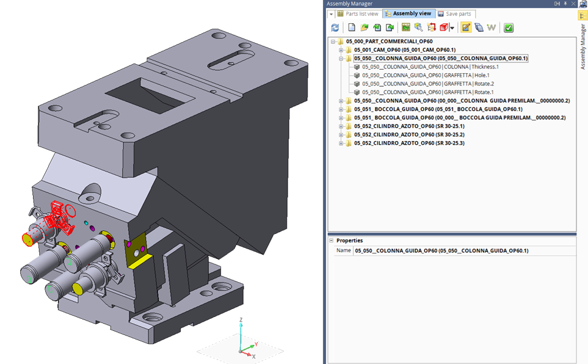Collapse the 05_000_PART_COMMERCIALI_OP60 root node

pyautogui.click(x=333, y=42)
